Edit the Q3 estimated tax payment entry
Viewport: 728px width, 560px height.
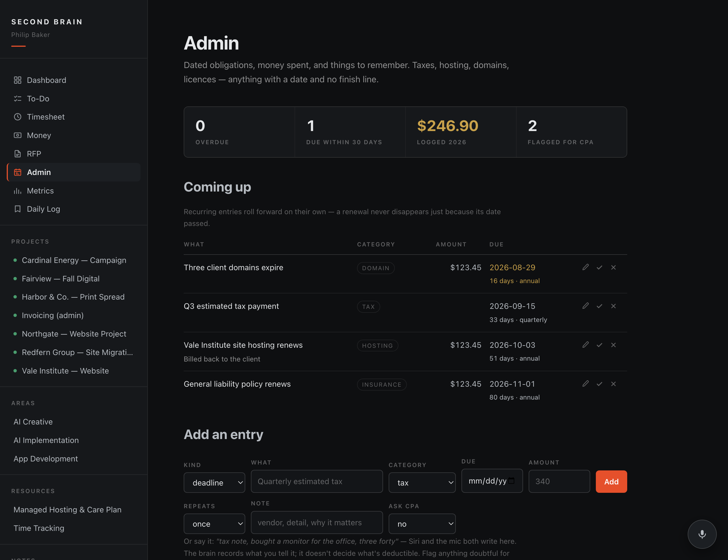585,306
